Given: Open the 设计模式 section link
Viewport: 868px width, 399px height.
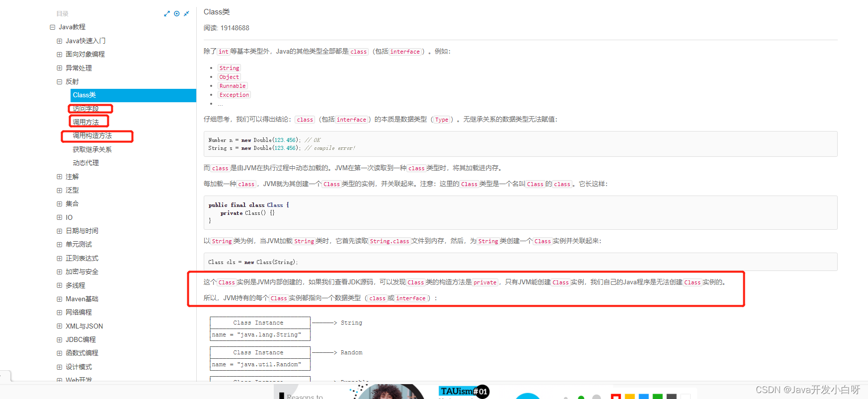Looking at the screenshot, I should pos(79,367).
